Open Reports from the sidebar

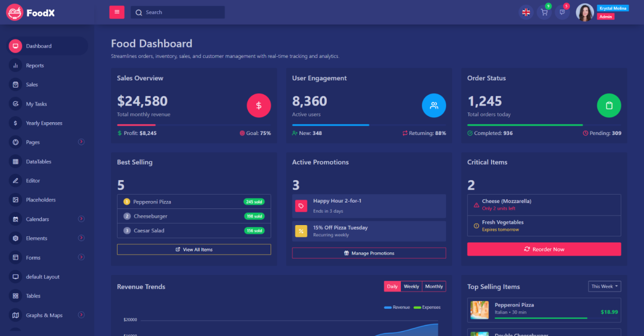coord(35,65)
